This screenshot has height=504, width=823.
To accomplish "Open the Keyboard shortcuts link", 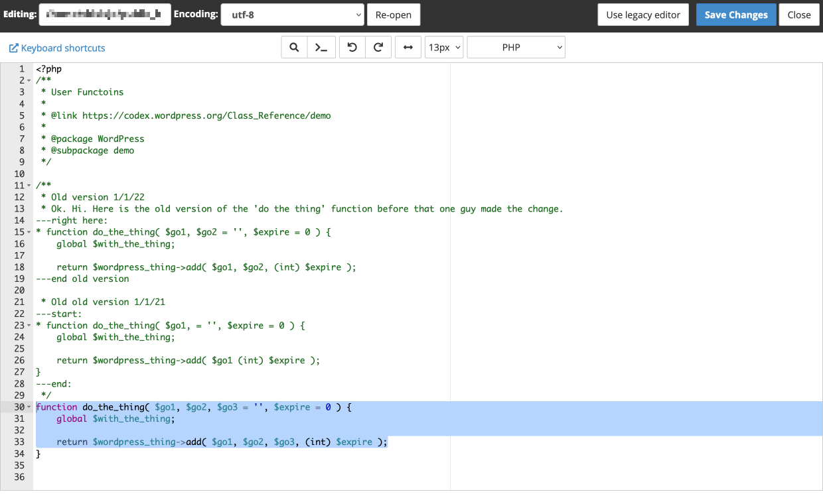I will pos(57,48).
